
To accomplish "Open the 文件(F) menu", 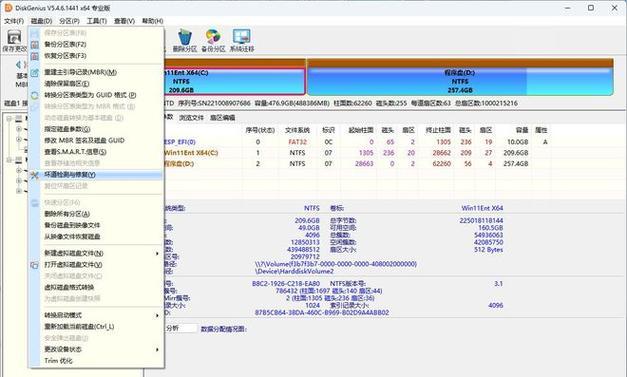I will pyautogui.click(x=14, y=21).
